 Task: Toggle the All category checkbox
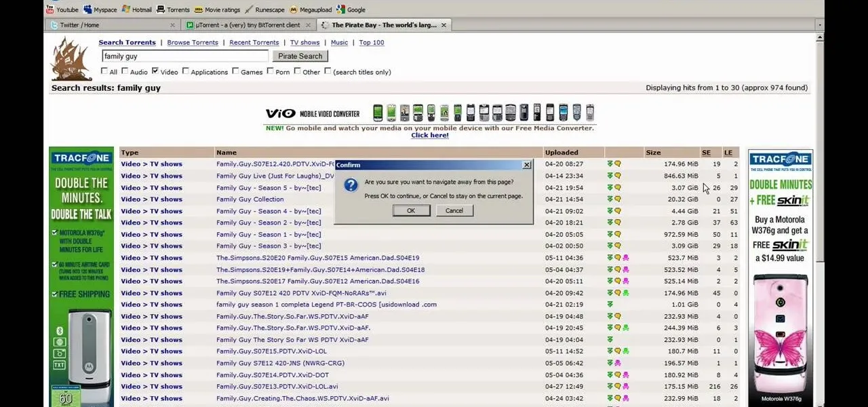104,71
